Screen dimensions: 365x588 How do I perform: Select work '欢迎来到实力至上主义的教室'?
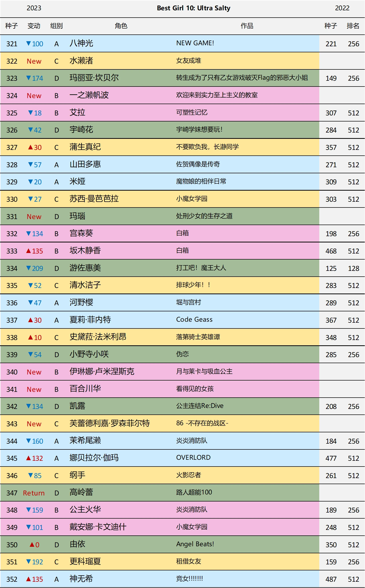217,95
